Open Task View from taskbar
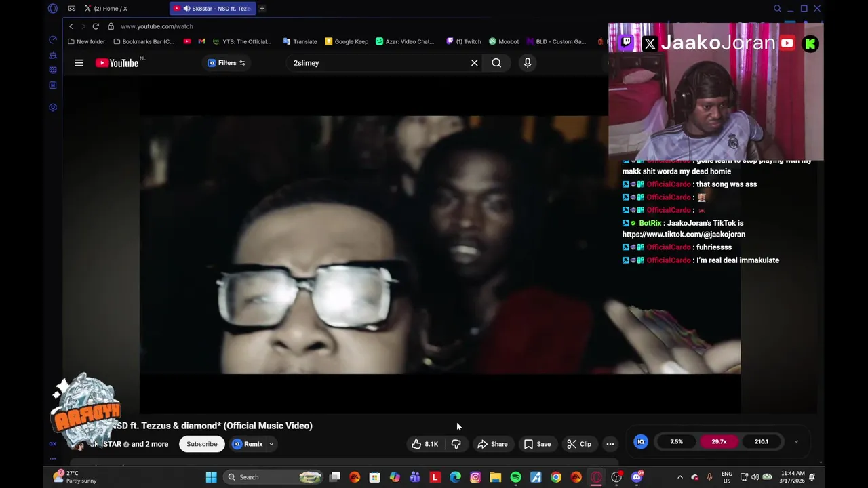The width and height of the screenshot is (868, 488). click(334, 477)
